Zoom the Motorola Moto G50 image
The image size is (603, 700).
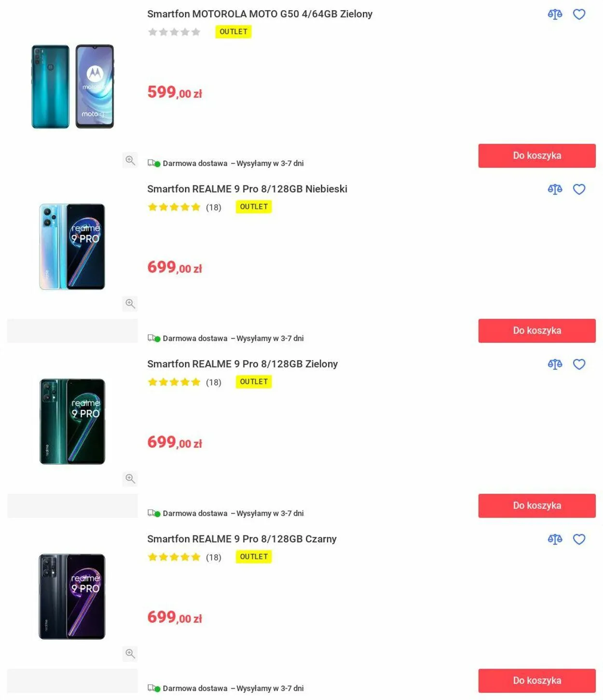130,160
